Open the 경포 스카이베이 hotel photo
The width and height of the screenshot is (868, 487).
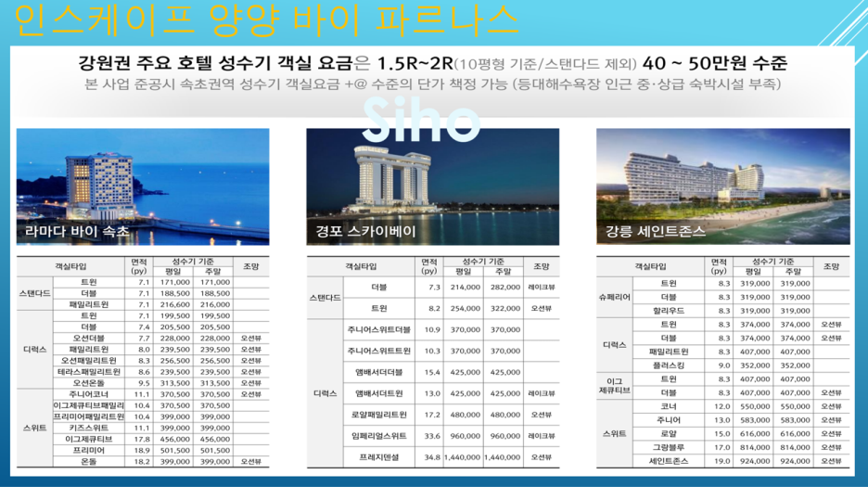coord(433,186)
